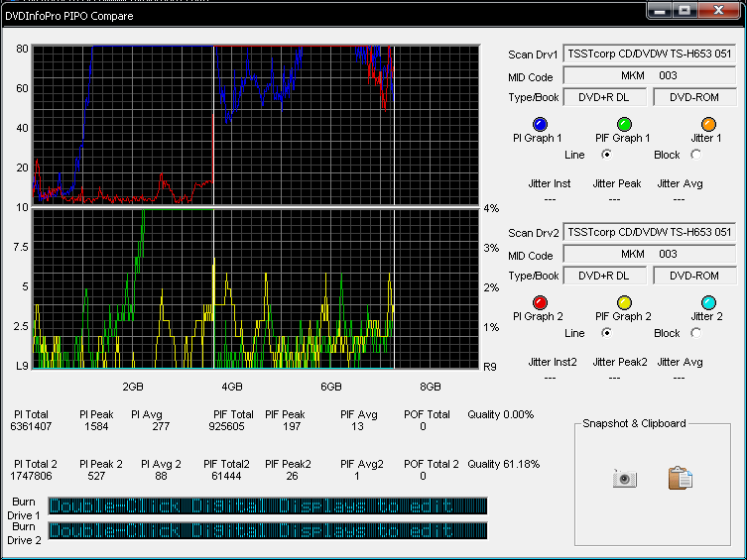Viewport: 747px width, 560px height.
Task: Click the red PI Graph 2 color button
Action: 540,302
